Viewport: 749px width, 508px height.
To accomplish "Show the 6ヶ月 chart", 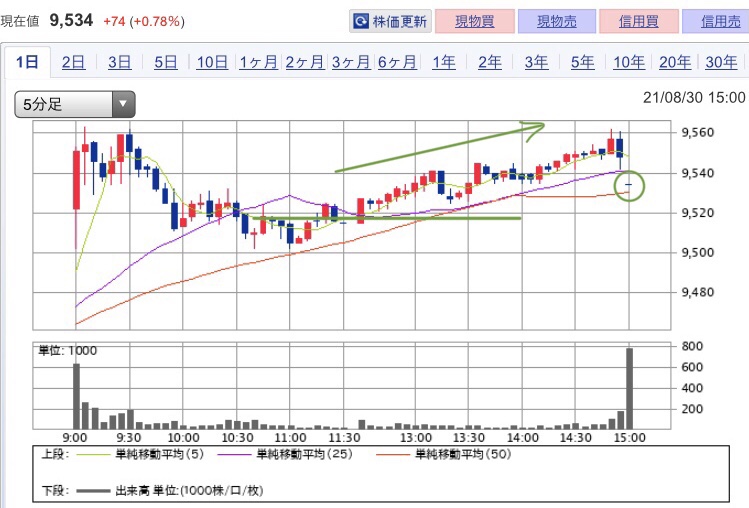I will pos(397,62).
